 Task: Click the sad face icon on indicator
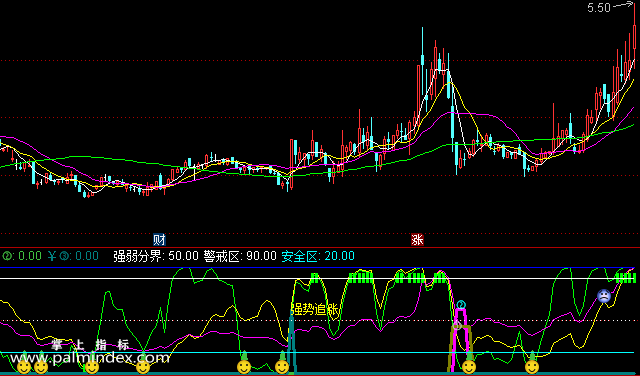tap(604, 296)
